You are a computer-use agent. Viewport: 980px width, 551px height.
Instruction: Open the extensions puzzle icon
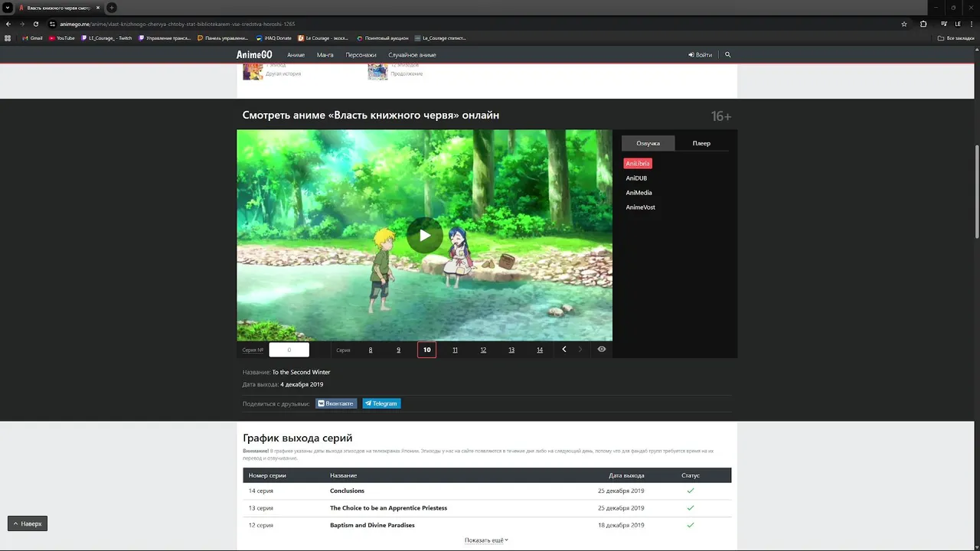(x=923, y=24)
